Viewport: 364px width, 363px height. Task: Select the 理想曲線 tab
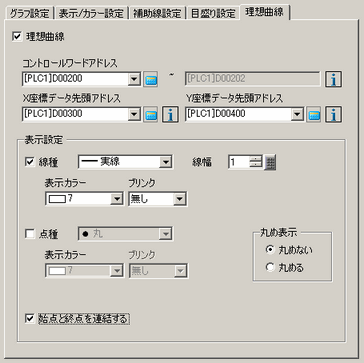pos(265,12)
